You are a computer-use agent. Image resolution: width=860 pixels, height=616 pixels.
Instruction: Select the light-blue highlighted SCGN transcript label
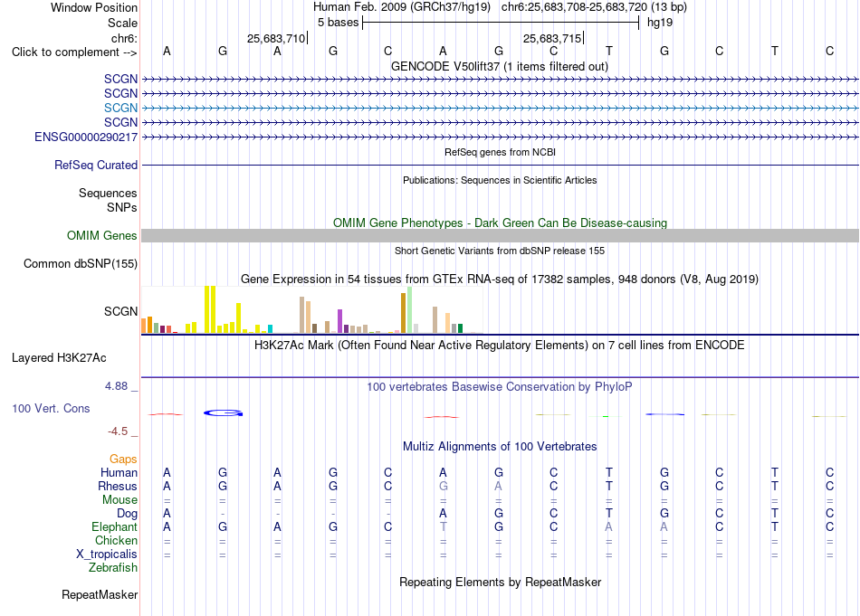(120, 108)
